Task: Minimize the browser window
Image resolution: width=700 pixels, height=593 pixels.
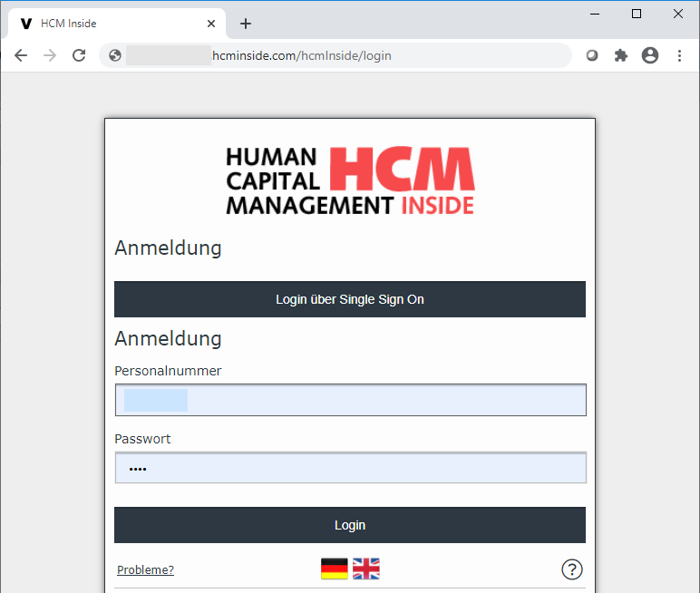Action: (595, 14)
